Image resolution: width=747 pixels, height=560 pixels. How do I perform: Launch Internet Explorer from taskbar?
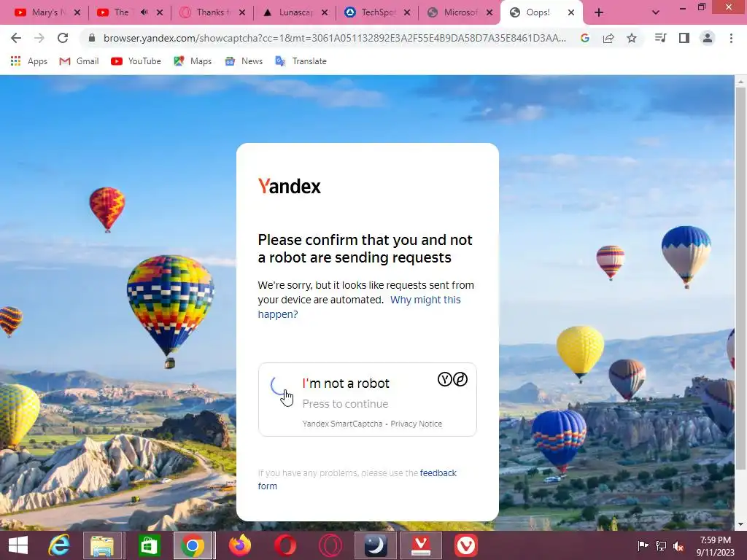(x=59, y=545)
